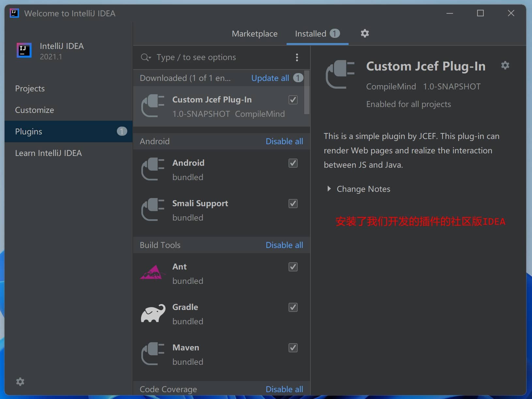Click the Maven plugin plug icon

pyautogui.click(x=153, y=353)
